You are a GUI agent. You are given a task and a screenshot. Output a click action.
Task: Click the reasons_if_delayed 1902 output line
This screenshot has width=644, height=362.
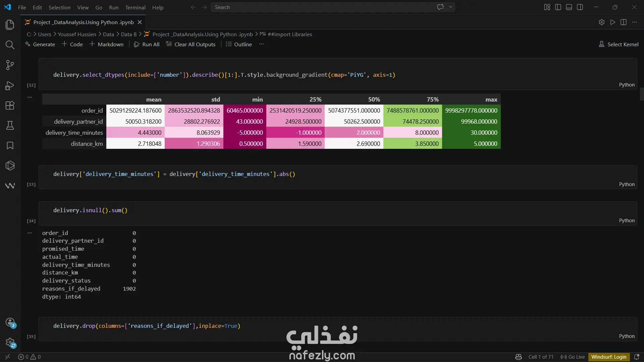coord(89,289)
